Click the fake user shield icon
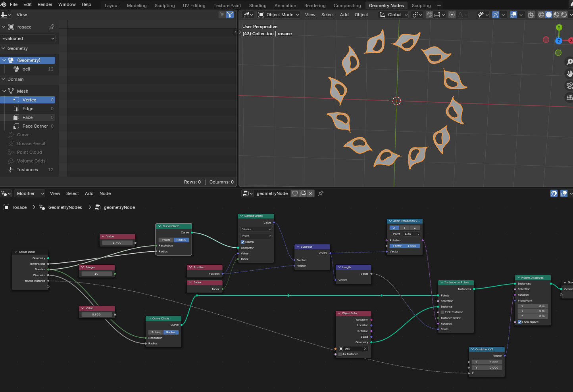This screenshot has width=573, height=392. coord(295,193)
